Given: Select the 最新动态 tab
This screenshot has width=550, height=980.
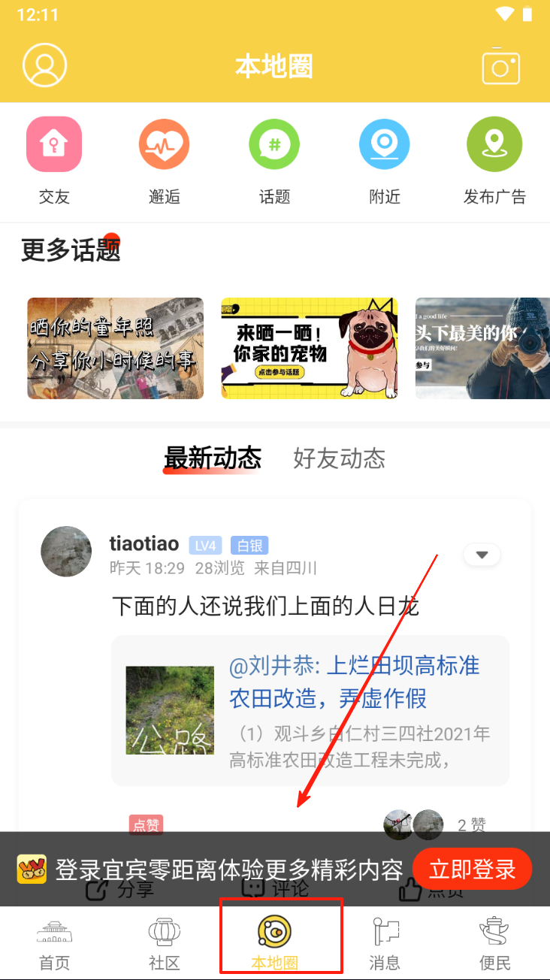Looking at the screenshot, I should tap(212, 458).
